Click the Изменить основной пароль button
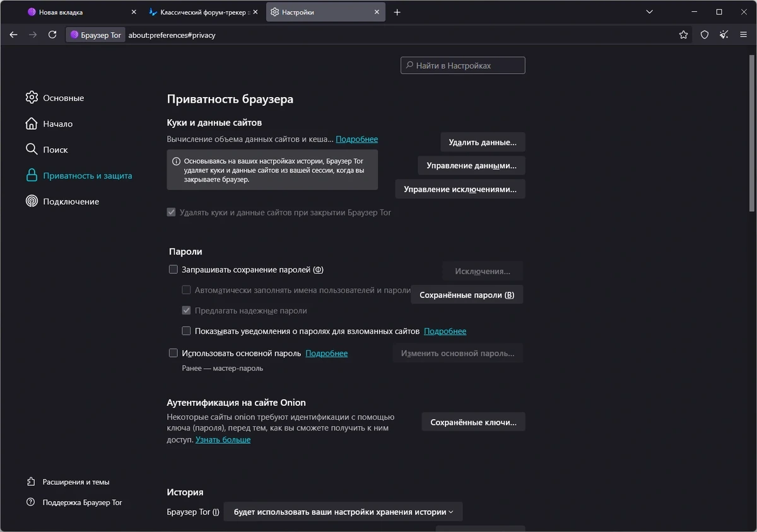 pos(458,353)
